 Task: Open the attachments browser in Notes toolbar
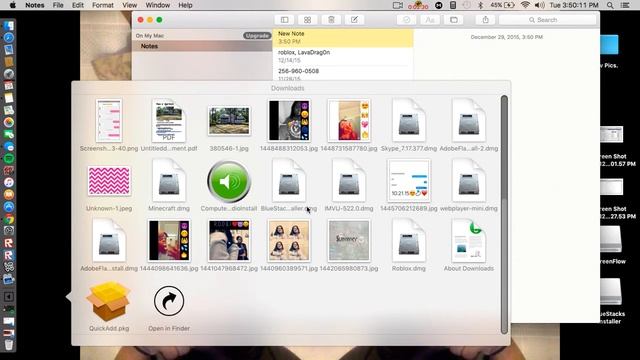pyautogui.click(x=307, y=20)
